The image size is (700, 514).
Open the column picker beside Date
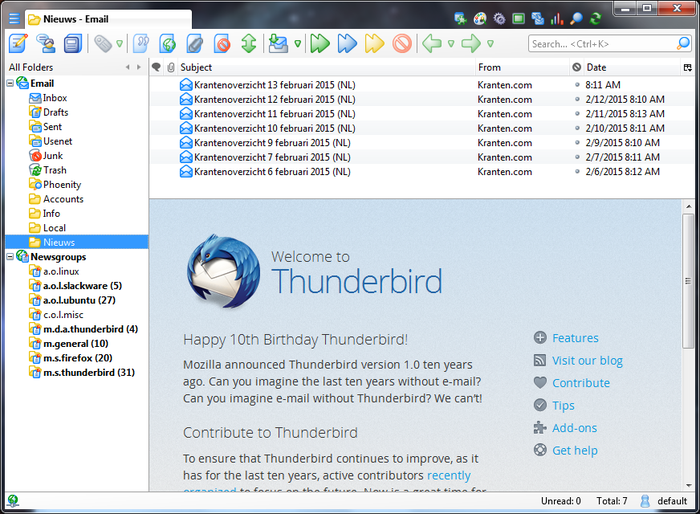[x=688, y=67]
